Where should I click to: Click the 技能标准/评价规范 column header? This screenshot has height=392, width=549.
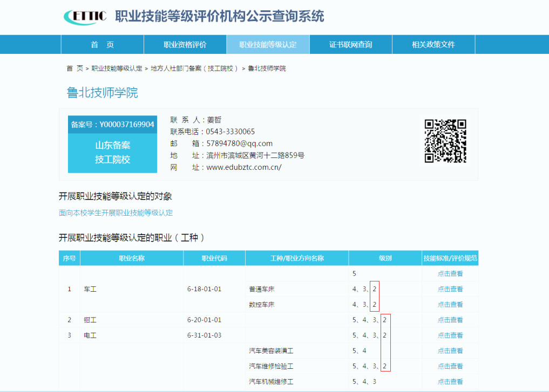pos(450,258)
